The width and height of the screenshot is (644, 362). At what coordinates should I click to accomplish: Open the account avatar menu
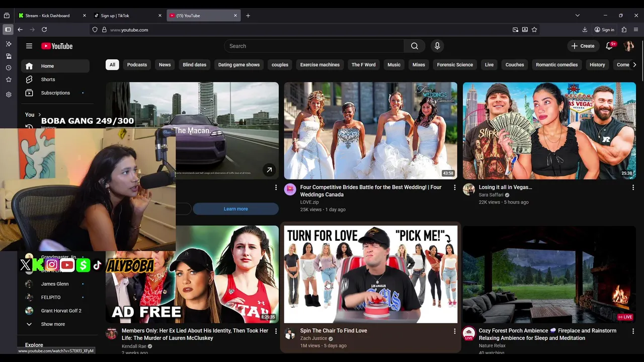coord(628,46)
